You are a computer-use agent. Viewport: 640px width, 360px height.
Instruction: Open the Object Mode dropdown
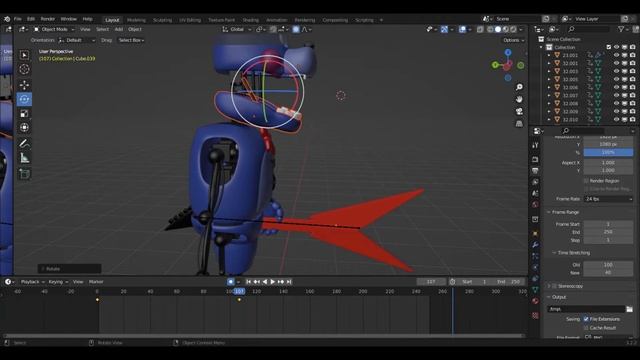[x=54, y=29]
